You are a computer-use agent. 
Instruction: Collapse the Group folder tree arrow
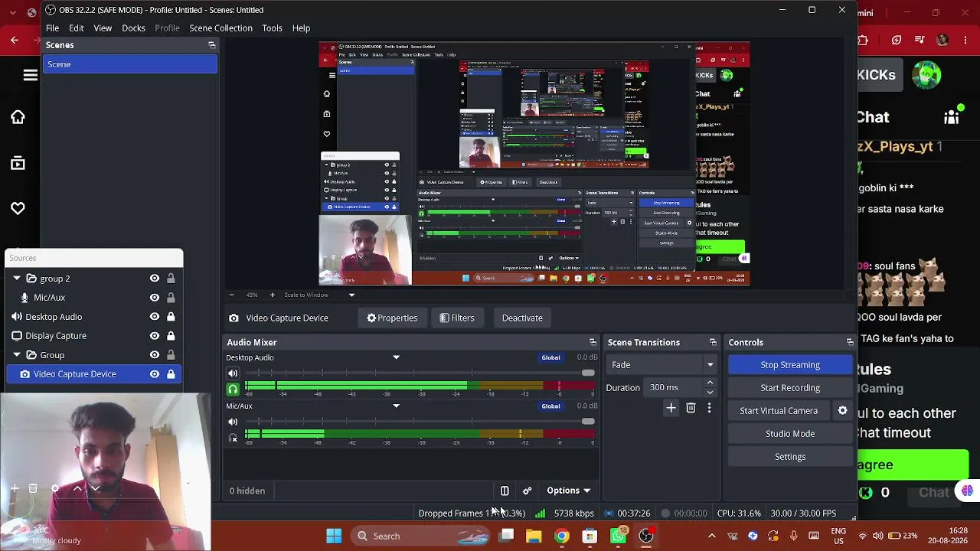tap(17, 355)
